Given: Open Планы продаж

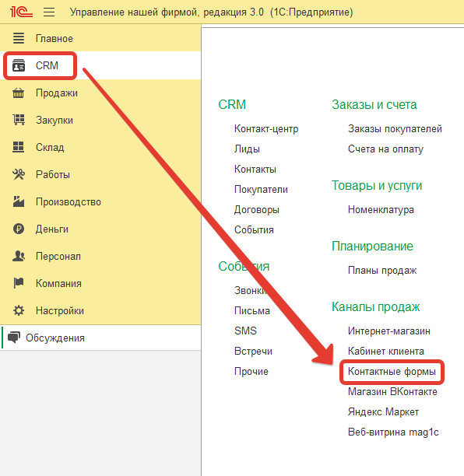Looking at the screenshot, I should (382, 270).
